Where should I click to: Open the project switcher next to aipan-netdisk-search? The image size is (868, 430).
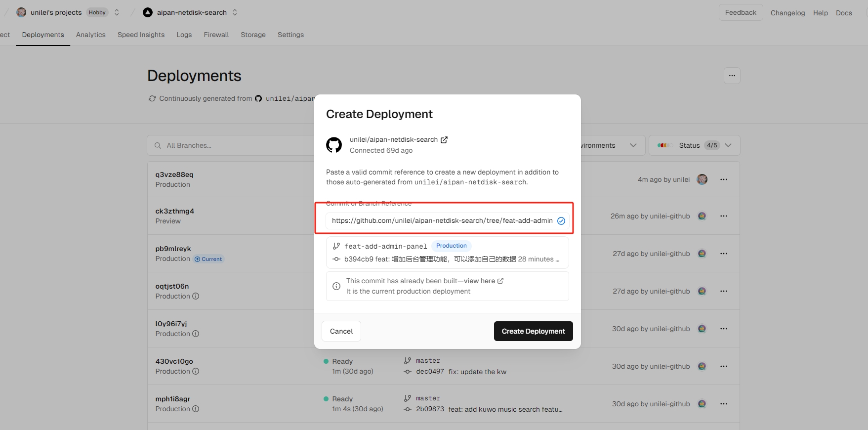click(235, 12)
